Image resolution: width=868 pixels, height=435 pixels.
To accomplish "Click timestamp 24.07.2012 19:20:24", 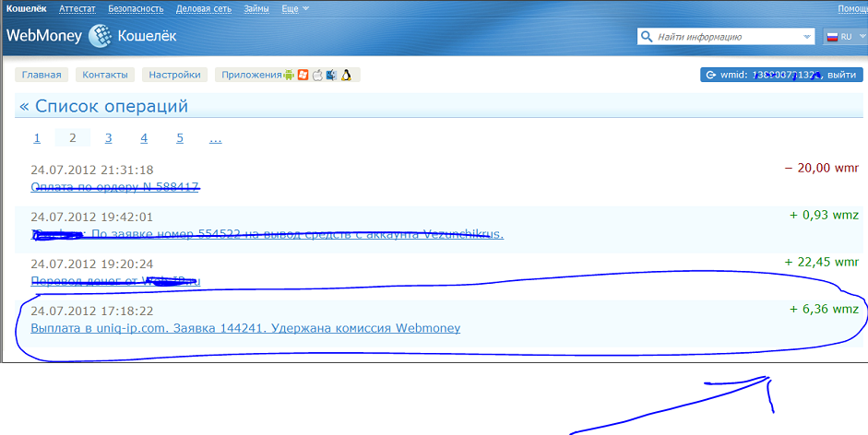I will tap(92, 264).
